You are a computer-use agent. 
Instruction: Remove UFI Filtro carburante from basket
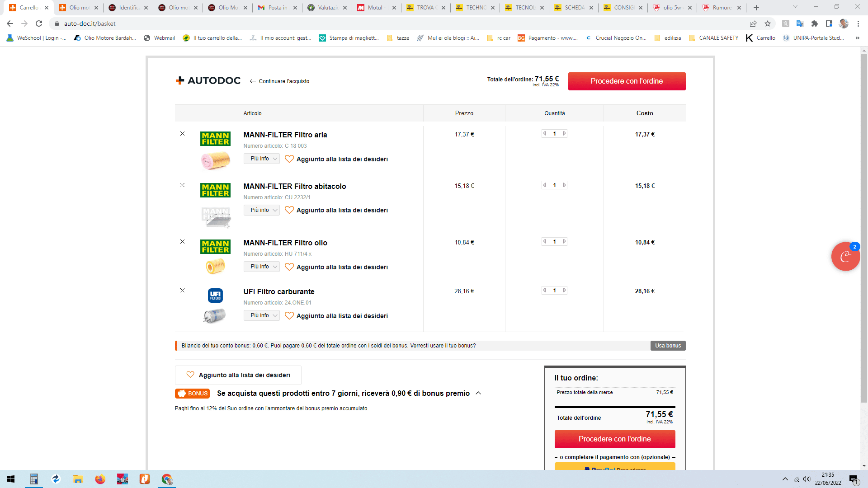pos(182,291)
